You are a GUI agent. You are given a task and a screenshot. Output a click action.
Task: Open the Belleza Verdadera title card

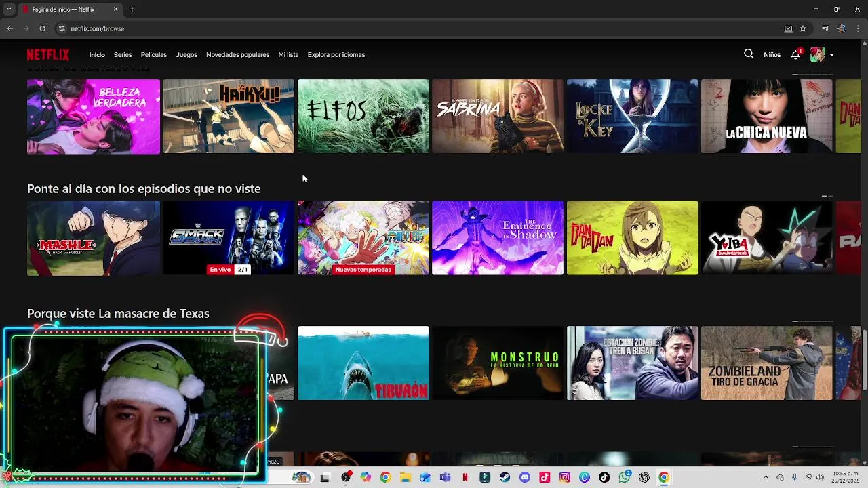click(x=94, y=117)
